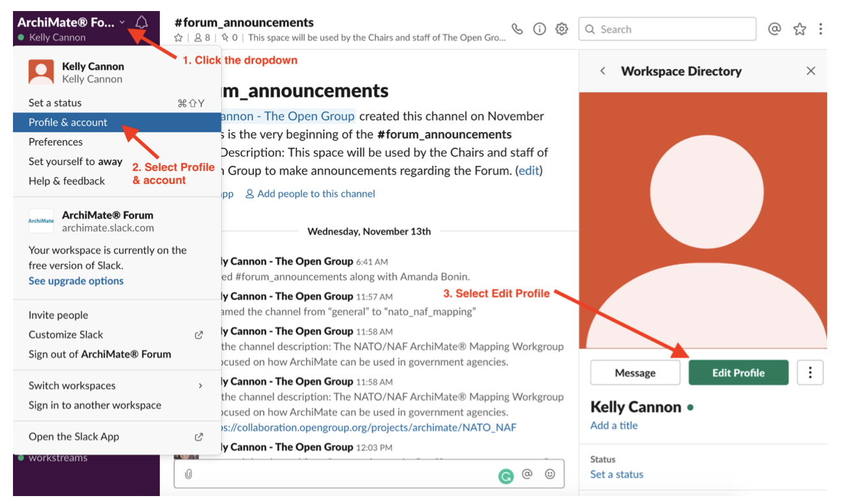868x498 pixels.
Task: Click inside the Search field
Action: (x=666, y=29)
